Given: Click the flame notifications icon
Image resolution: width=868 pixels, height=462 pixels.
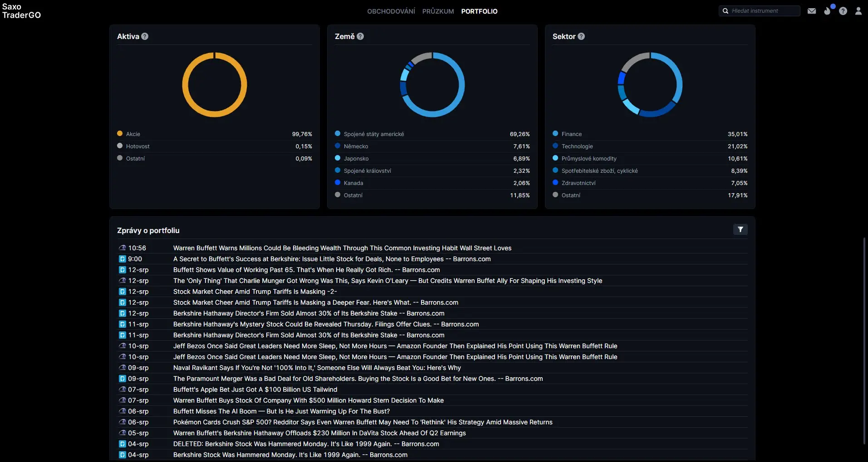Looking at the screenshot, I should [828, 11].
